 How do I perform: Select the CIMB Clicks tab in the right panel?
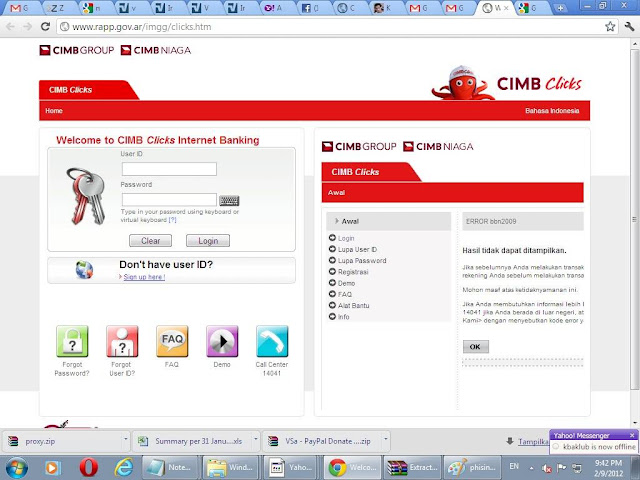click(355, 172)
